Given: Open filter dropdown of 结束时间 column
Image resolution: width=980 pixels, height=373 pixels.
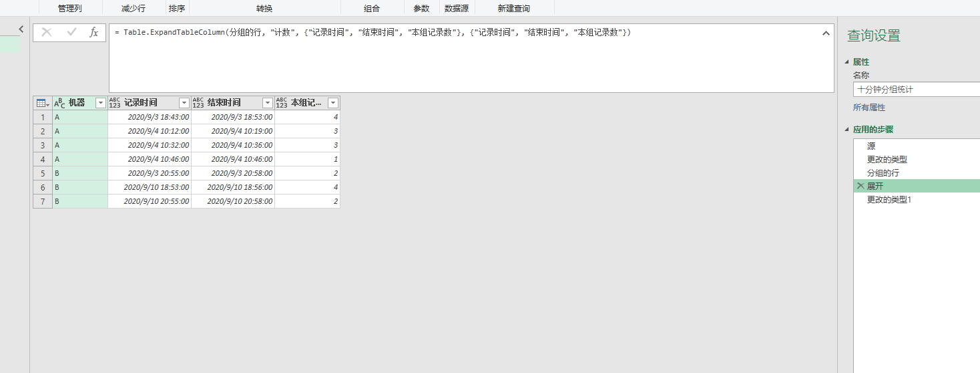Looking at the screenshot, I should 267,103.
